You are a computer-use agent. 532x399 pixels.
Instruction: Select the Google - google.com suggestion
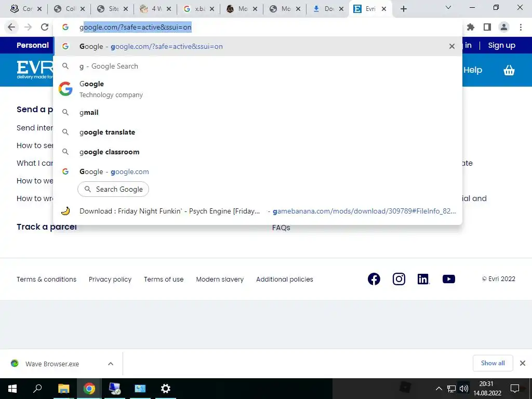pos(258,171)
